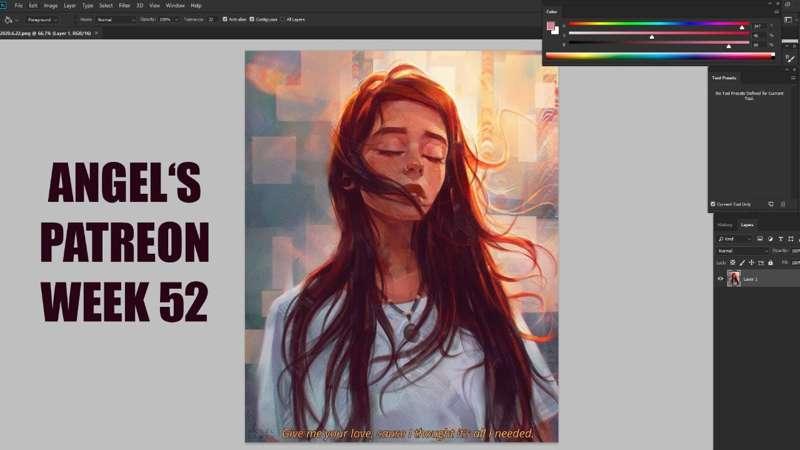
Task: Switch to the History tab
Action: click(724, 225)
